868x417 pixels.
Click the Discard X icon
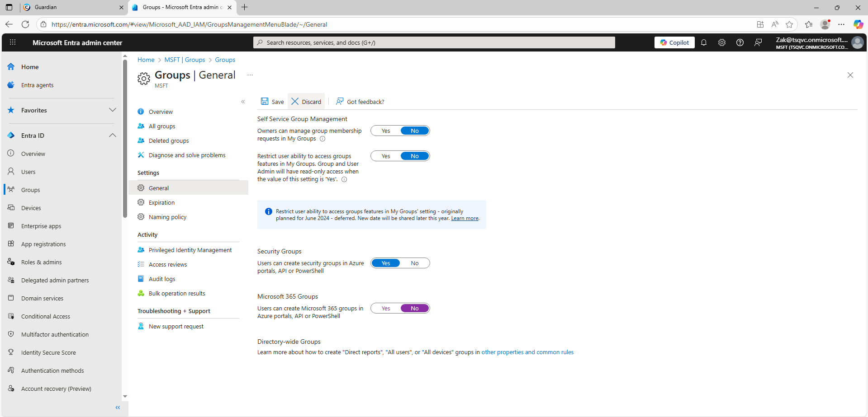tap(295, 102)
